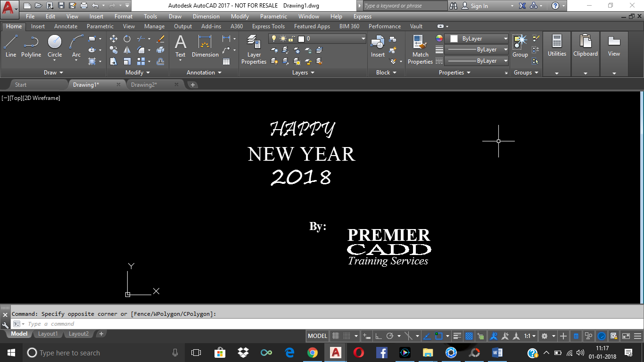Screen dimensions: 644x362
Task: Click the Customization icon in status bar
Action: pos(637,336)
